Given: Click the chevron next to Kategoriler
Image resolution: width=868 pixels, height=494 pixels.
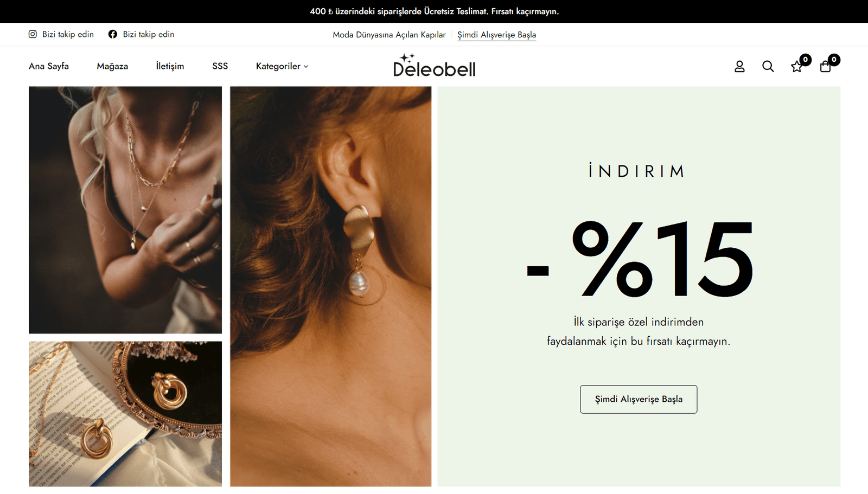Looking at the screenshot, I should [x=306, y=67].
